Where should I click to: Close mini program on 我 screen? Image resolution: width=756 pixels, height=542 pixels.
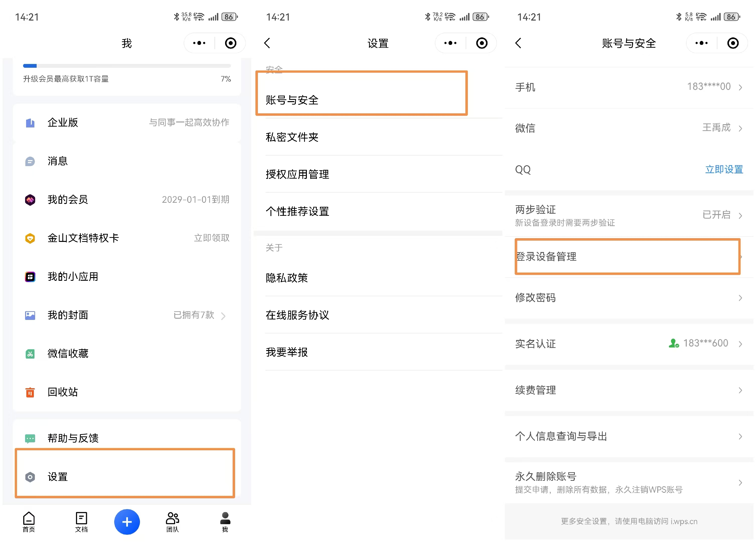click(x=231, y=43)
